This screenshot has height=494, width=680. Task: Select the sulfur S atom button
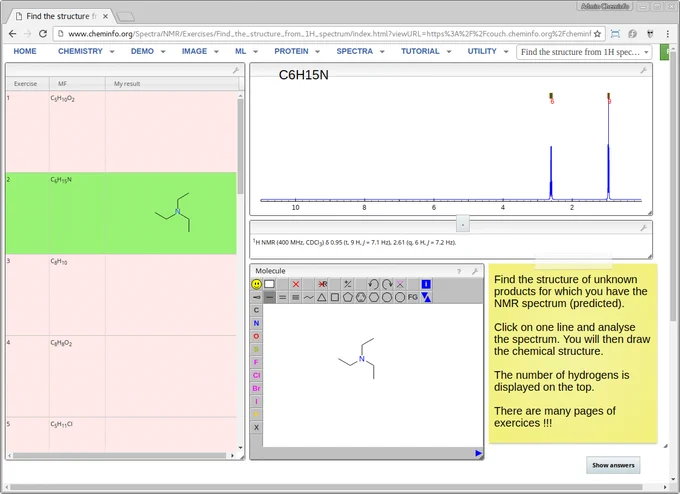tap(256, 349)
